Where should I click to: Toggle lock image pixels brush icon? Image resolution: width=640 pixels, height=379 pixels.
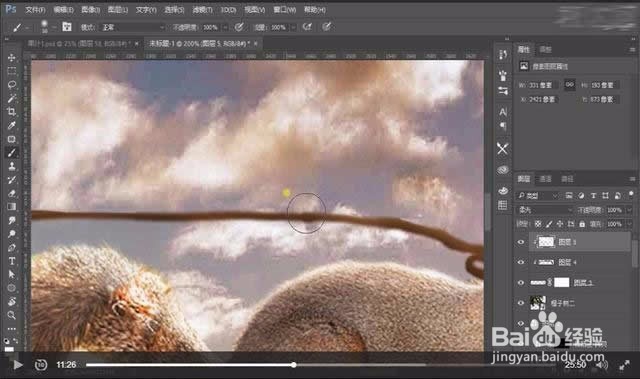pyautogui.click(x=549, y=224)
